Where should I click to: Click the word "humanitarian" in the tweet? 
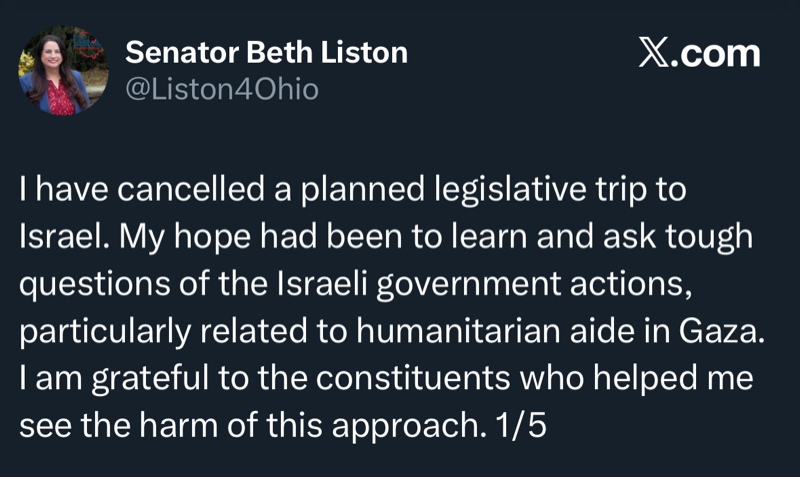pos(453,334)
